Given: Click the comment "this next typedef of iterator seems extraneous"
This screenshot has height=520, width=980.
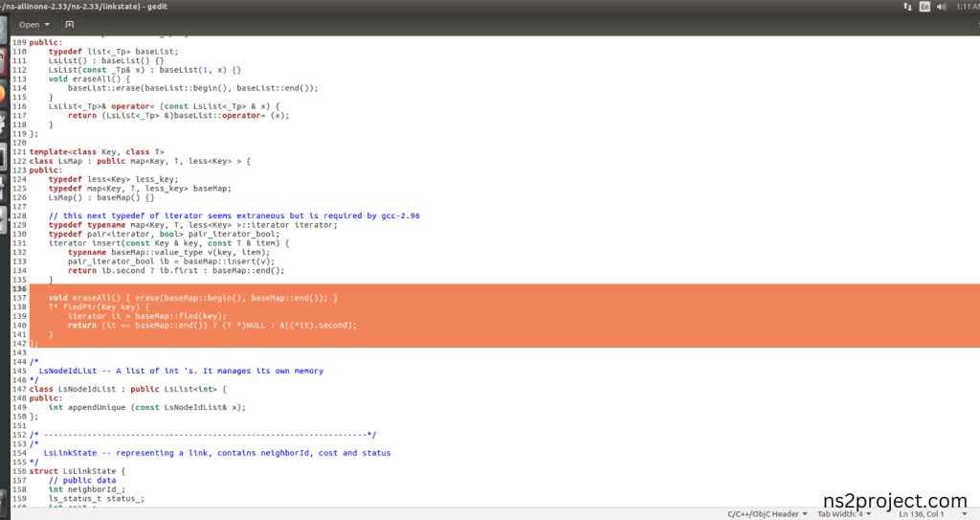Looking at the screenshot, I should 174,215.
